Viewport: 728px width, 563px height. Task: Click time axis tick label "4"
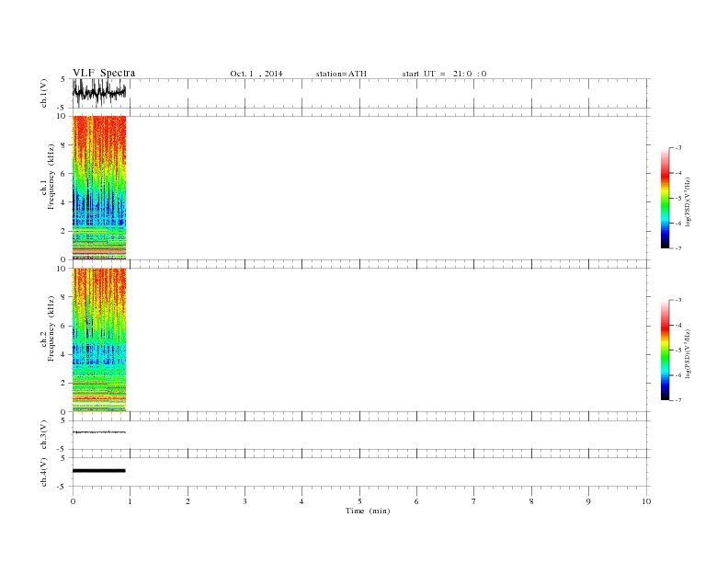tap(301, 501)
